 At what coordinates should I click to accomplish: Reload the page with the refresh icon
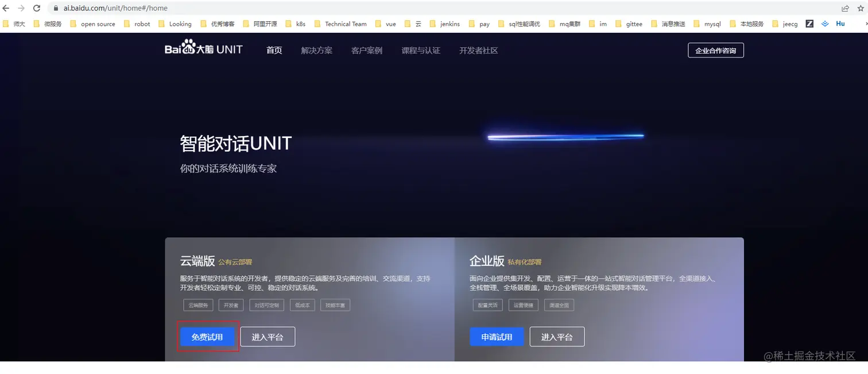pos(37,8)
